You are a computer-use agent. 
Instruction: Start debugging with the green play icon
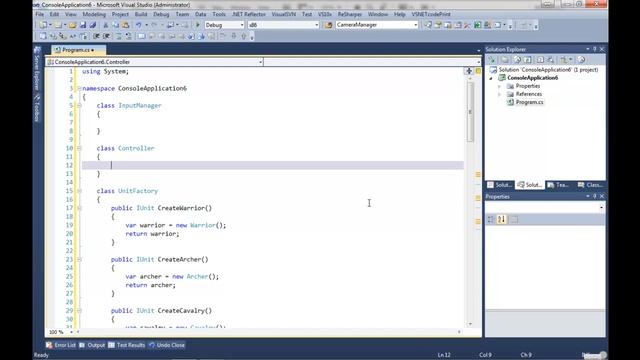[198, 25]
